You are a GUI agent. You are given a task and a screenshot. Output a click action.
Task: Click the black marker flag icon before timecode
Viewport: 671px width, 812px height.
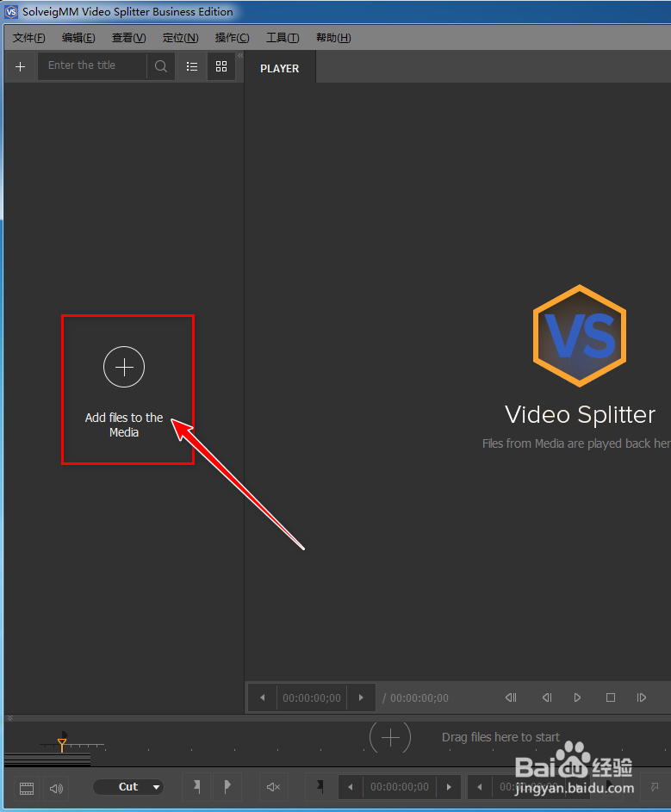(320, 787)
